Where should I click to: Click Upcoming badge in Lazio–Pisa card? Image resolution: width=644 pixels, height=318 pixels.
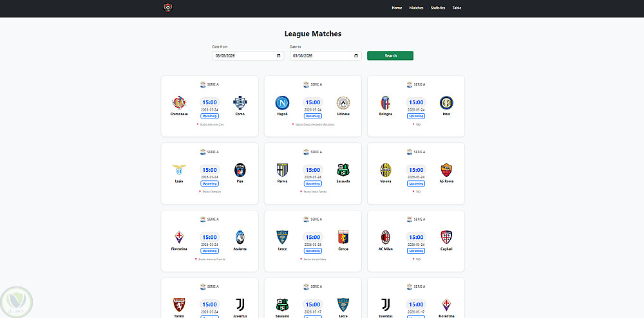(x=209, y=183)
